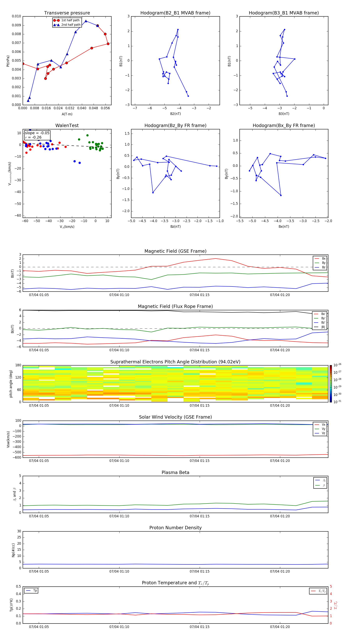Click 'Hodogram(B2_B1 MVAB frame)' title
351x644 pixels.
[175, 13]
